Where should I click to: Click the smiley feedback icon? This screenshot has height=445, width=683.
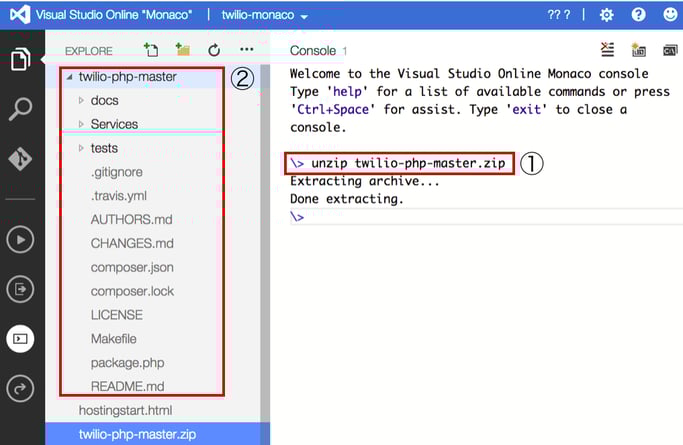670,14
